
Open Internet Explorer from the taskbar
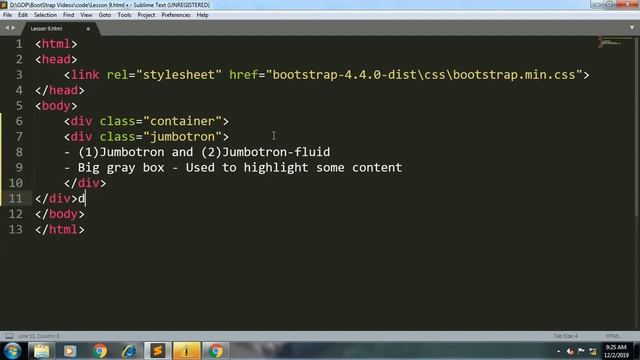[129, 351]
